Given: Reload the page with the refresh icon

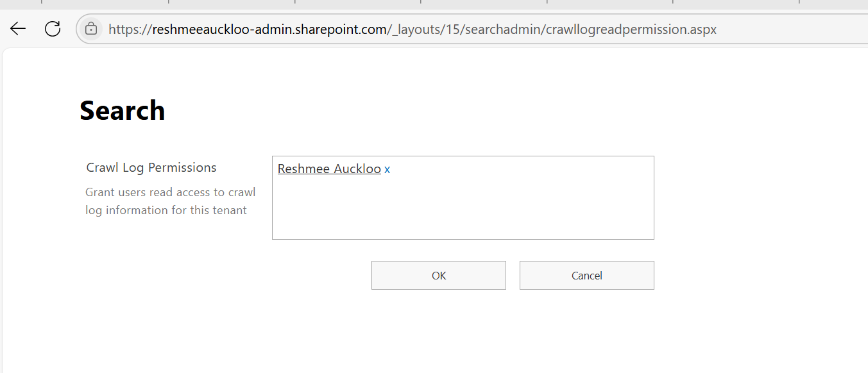Looking at the screenshot, I should click(x=53, y=29).
